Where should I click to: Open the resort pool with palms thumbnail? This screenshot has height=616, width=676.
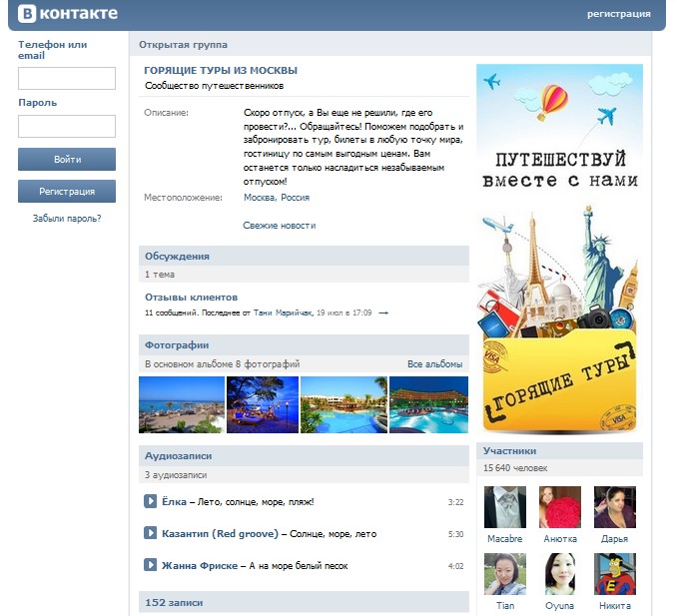pyautogui.click(x=343, y=404)
